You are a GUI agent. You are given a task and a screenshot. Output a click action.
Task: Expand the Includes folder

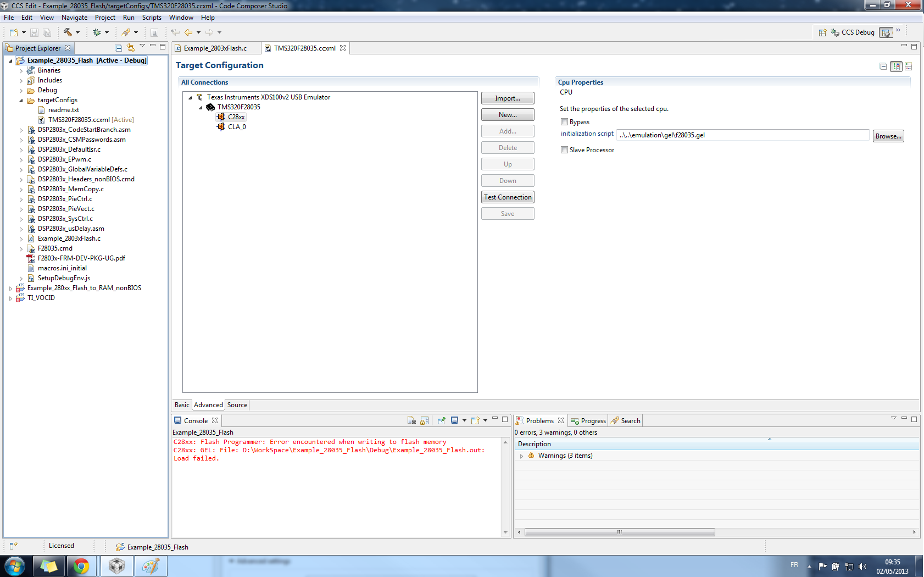click(21, 80)
